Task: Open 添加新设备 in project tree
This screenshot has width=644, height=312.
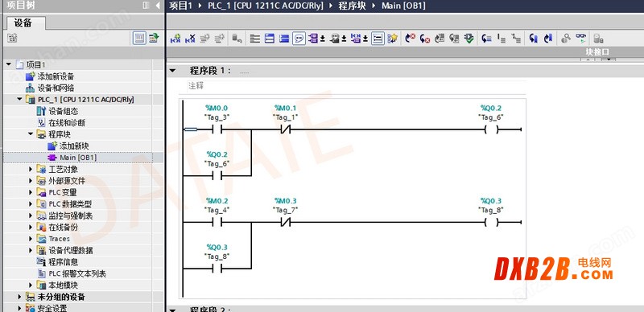Action: click(x=56, y=76)
